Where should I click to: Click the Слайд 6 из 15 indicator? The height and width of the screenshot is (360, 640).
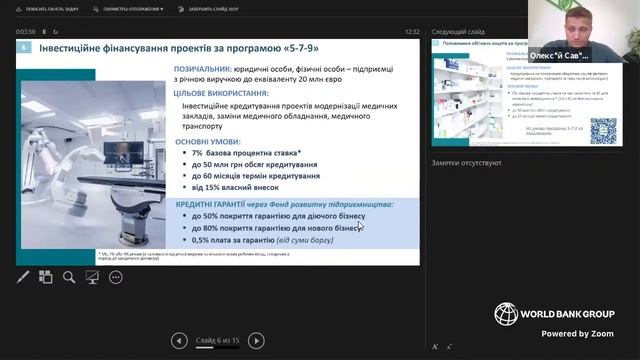tap(218, 340)
